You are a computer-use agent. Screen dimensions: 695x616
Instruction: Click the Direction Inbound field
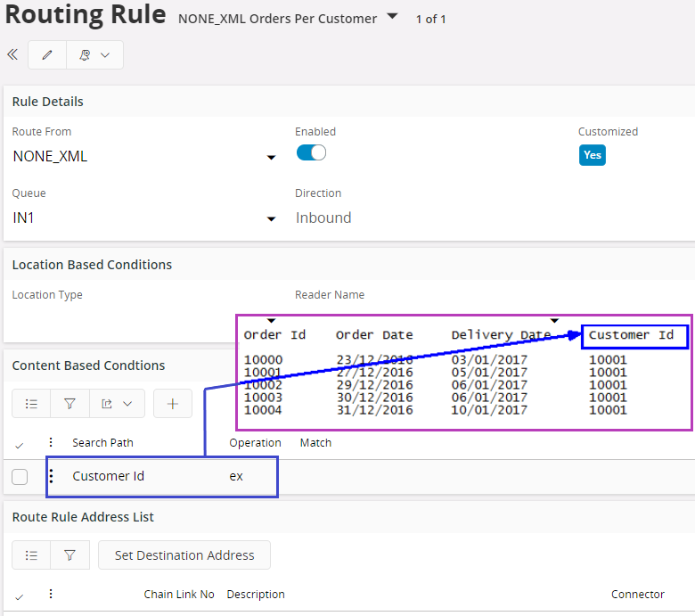323,218
